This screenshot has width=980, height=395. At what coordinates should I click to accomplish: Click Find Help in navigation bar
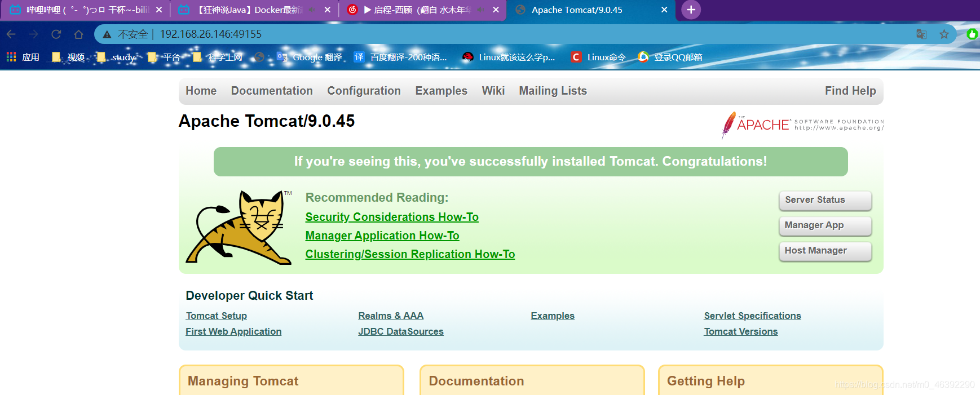click(850, 91)
